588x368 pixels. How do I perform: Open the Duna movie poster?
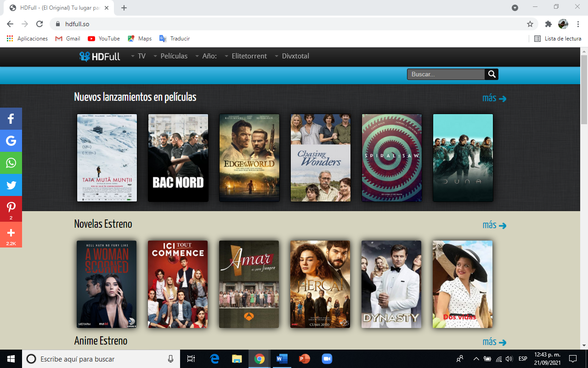463,157
